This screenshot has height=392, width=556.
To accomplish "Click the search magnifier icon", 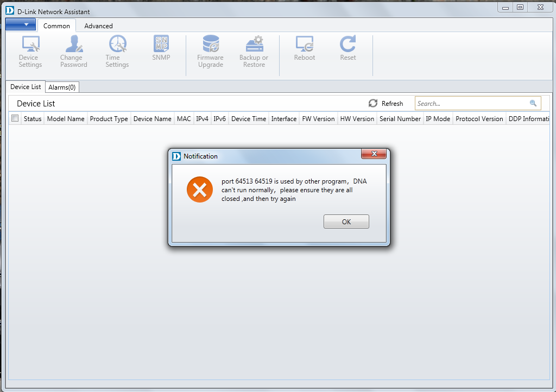I will click(x=533, y=103).
